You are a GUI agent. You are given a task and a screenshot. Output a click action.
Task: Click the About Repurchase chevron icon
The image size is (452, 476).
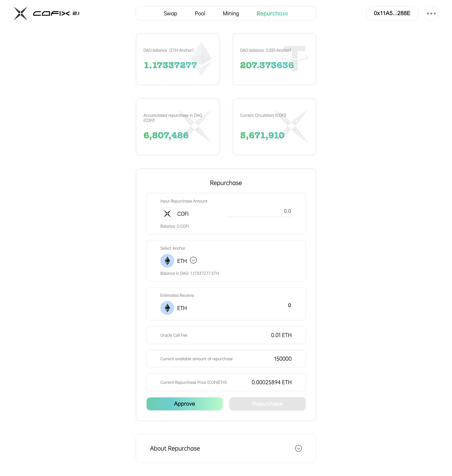(298, 448)
